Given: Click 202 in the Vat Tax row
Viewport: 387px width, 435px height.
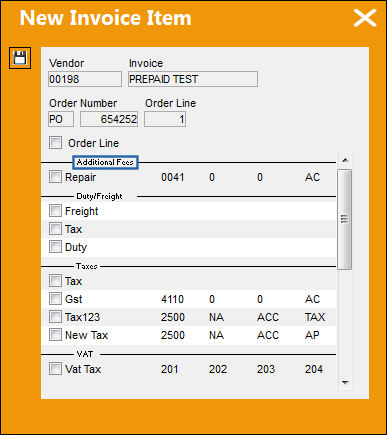Looking at the screenshot, I should tap(218, 369).
